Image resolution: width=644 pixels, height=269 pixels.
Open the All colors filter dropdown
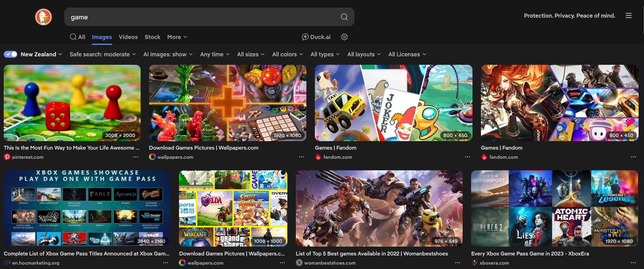click(x=287, y=54)
